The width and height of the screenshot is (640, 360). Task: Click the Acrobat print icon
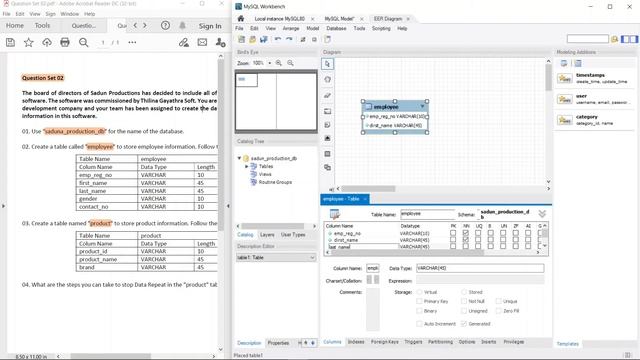coord(64,42)
